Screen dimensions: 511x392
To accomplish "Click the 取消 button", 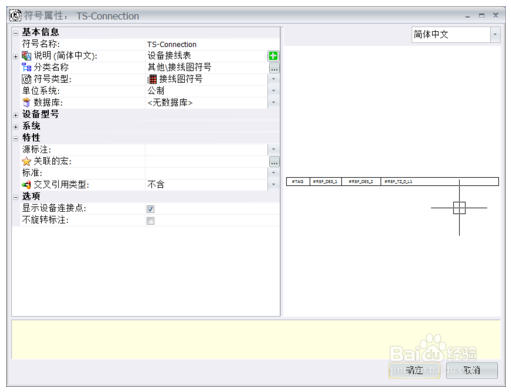I will pos(472,370).
